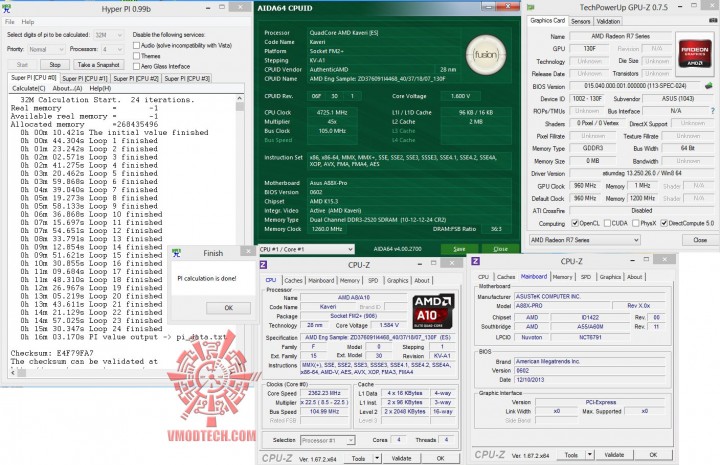Screen dimensions: 720x465
Task: Click the GPU-Z camera screenshot icon
Action: pos(713,21)
